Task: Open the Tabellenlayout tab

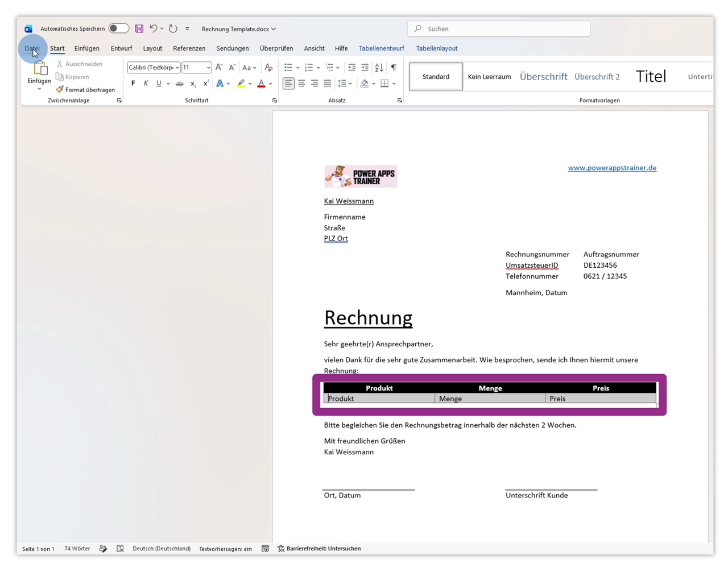Action: pos(437,48)
